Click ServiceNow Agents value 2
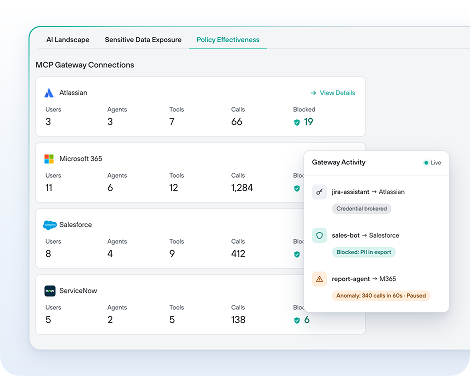470x376 pixels. pos(110,320)
